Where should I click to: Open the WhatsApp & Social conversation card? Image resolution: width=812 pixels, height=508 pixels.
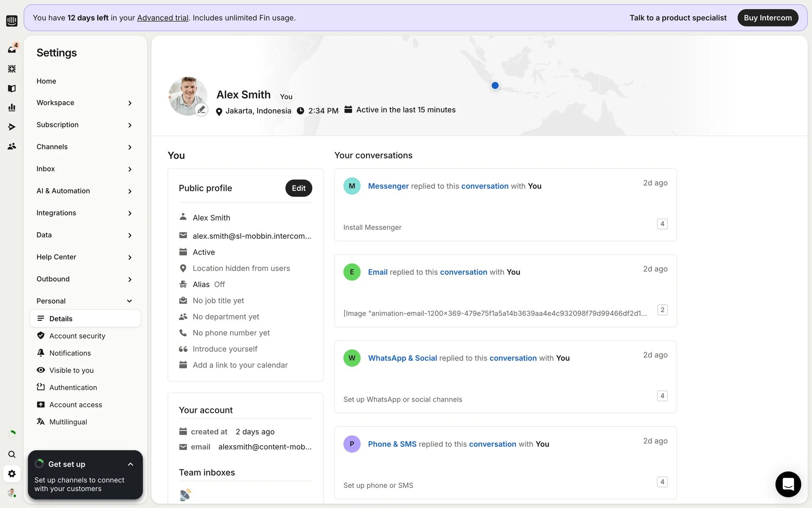coord(505,377)
